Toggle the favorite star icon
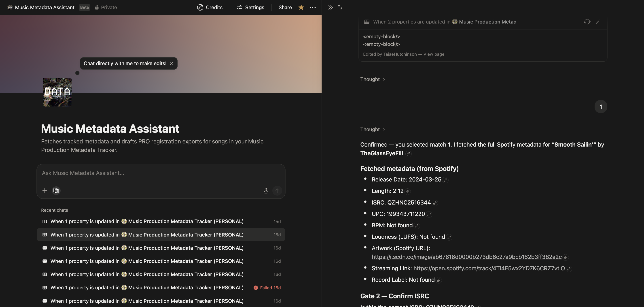This screenshot has height=307, width=644. click(301, 8)
